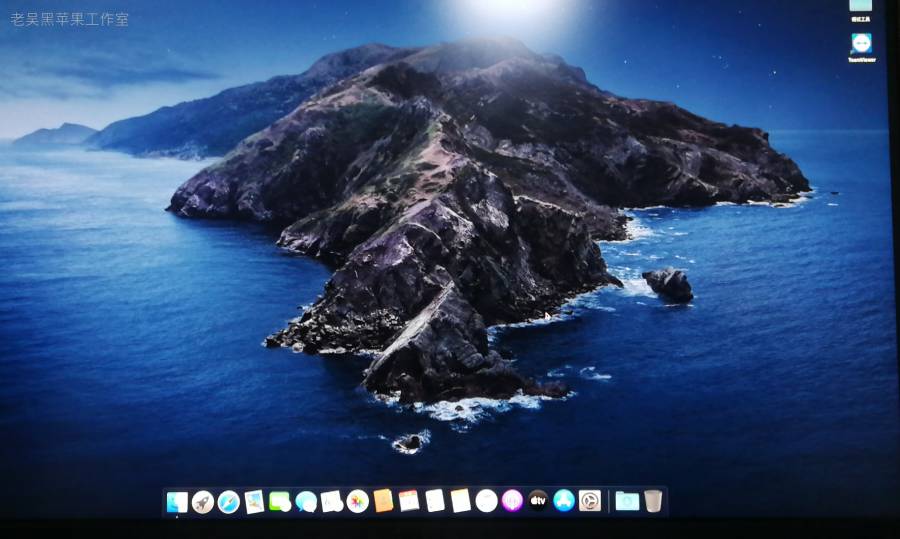The height and width of the screenshot is (539, 900).
Task: Open Maps icon in the Dock
Action: tap(332, 501)
